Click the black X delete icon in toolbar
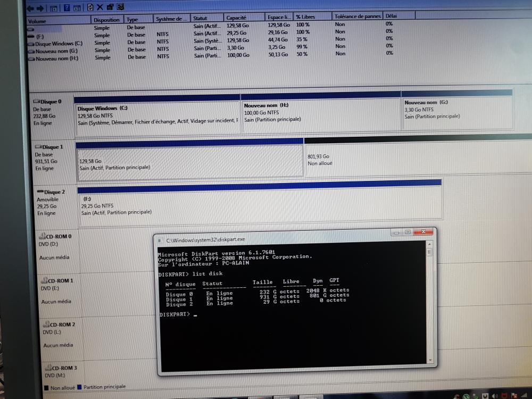Screen dimensions: 532x399 (99, 7)
